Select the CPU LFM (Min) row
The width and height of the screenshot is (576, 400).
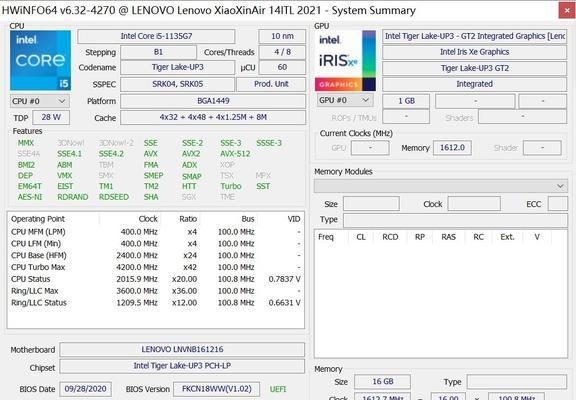156,244
